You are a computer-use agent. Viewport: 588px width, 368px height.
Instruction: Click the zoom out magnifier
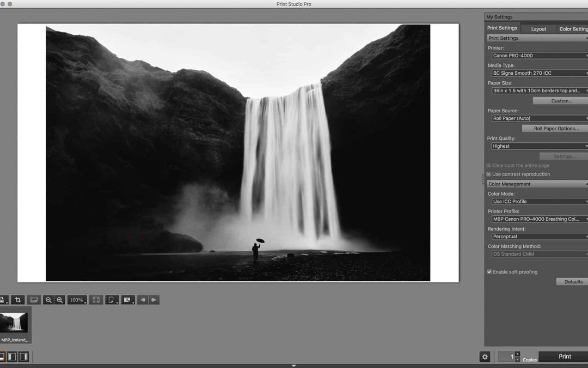point(48,300)
